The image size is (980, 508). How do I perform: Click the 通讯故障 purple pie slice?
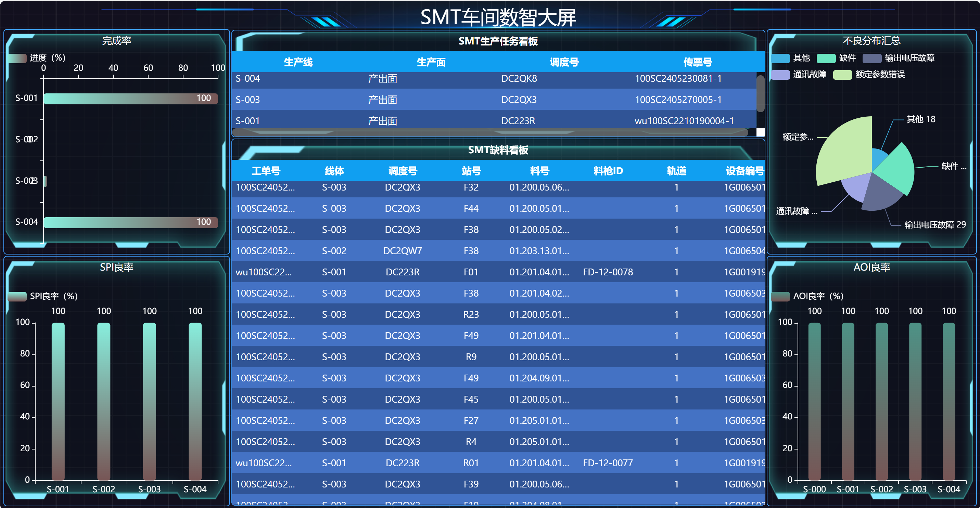[x=856, y=188]
